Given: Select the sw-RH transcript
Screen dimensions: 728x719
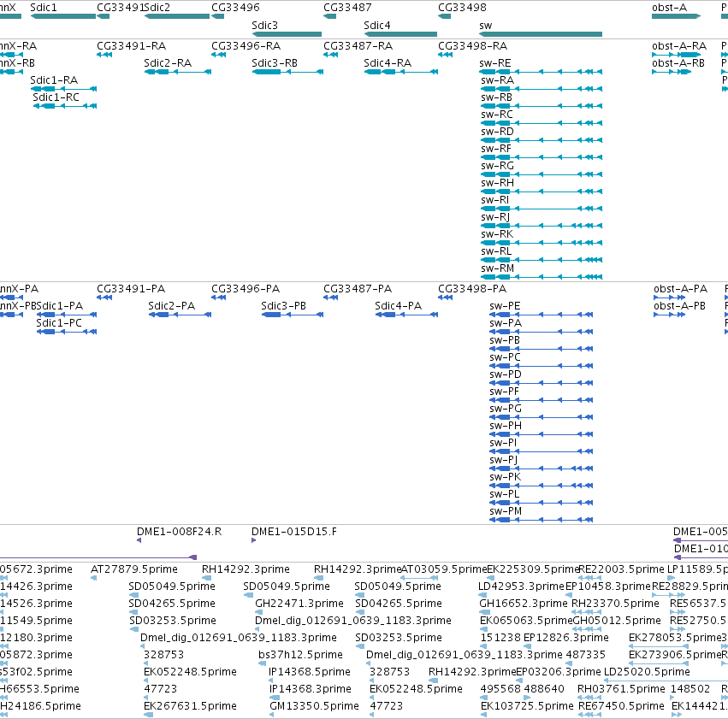Looking at the screenshot, I should point(542,192).
